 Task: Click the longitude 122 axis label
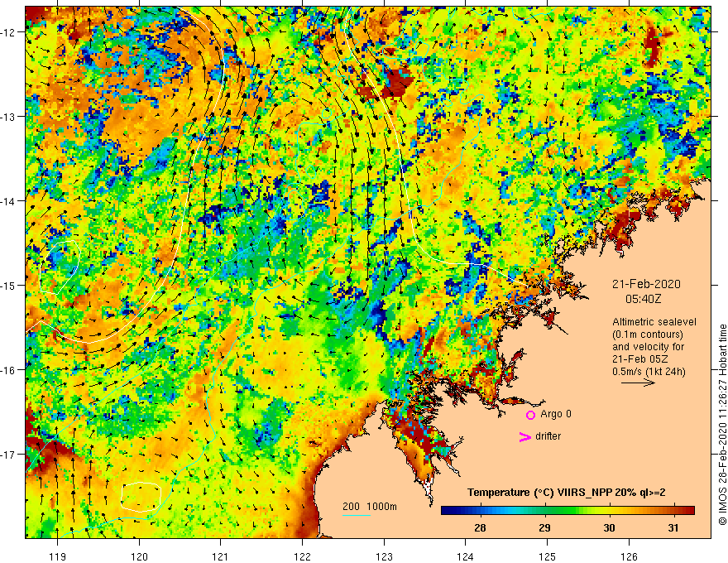(302, 556)
